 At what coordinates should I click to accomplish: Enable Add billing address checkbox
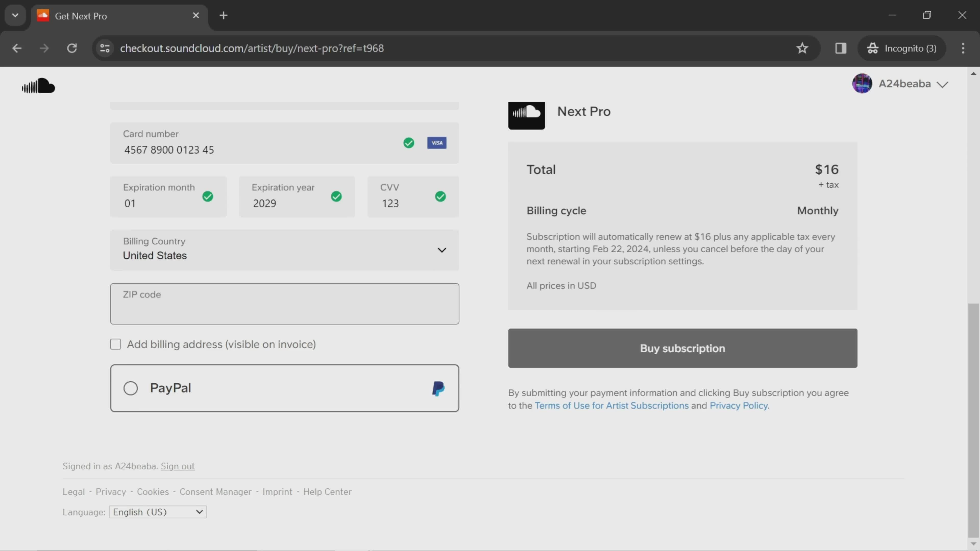click(x=115, y=344)
